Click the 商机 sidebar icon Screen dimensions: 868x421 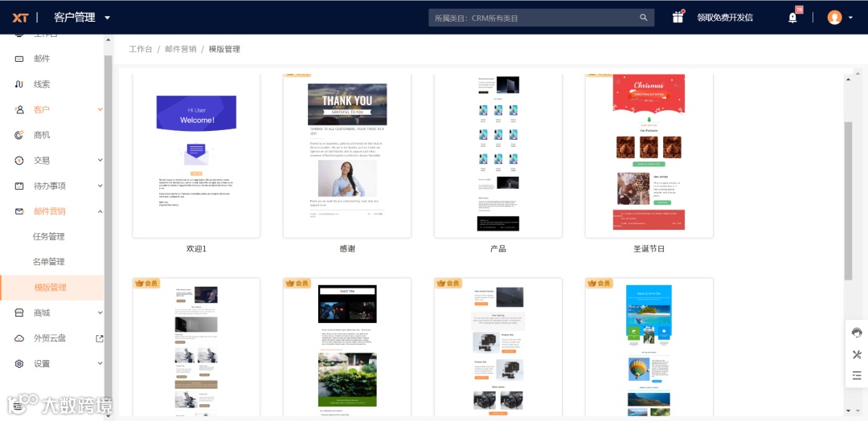(19, 135)
